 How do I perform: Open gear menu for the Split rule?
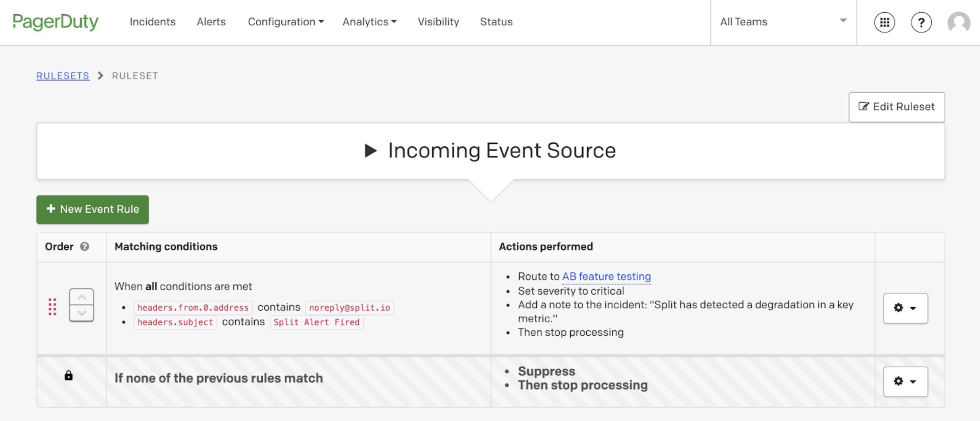coord(905,308)
